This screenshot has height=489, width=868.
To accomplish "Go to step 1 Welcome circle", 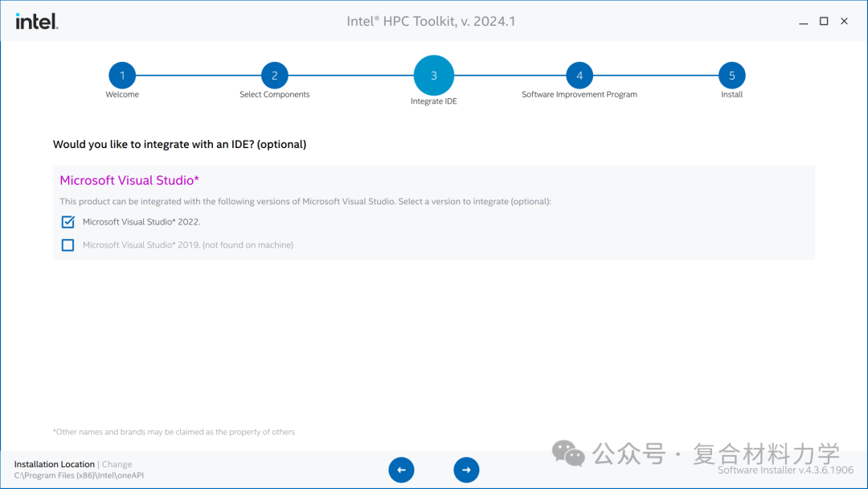I will tap(122, 76).
